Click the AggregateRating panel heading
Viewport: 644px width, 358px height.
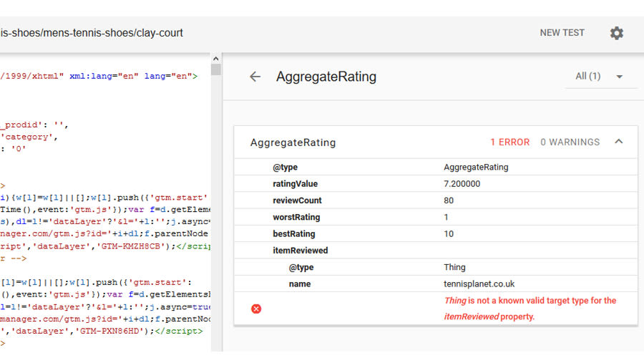click(326, 77)
